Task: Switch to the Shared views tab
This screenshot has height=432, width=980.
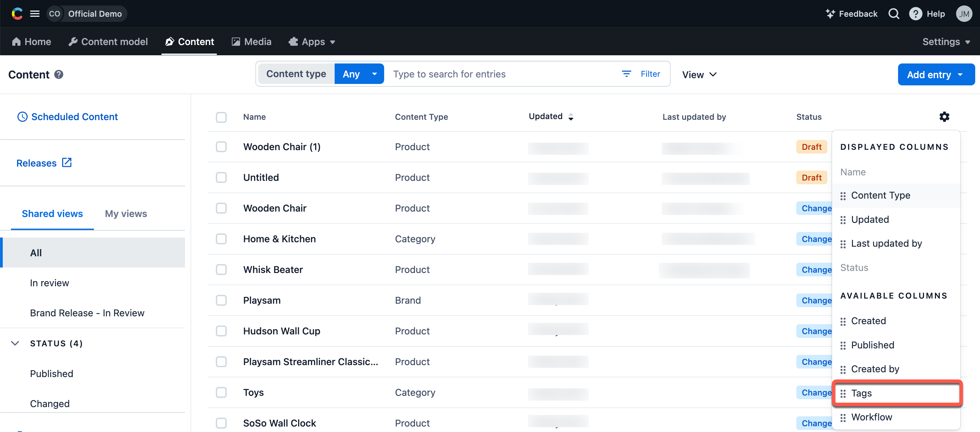Action: pyautogui.click(x=52, y=214)
